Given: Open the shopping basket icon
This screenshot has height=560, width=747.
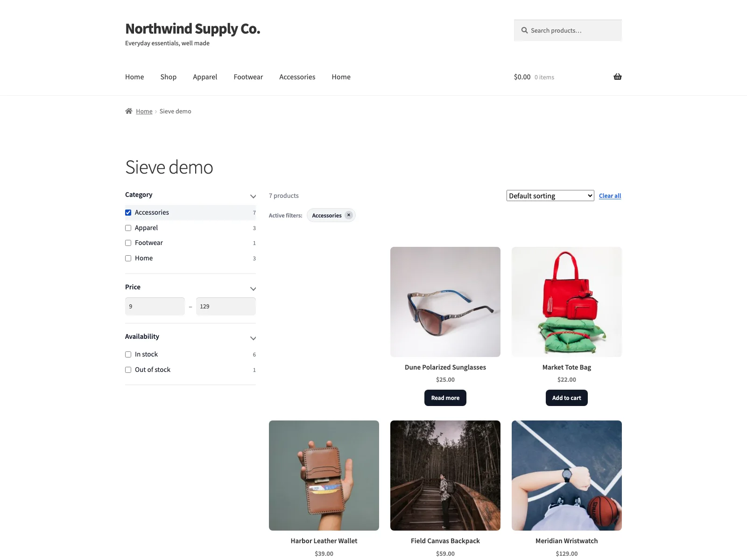Looking at the screenshot, I should 617,77.
